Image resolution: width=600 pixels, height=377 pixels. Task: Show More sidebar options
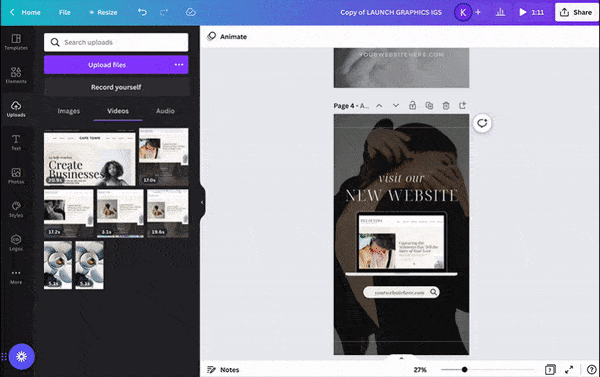click(16, 276)
